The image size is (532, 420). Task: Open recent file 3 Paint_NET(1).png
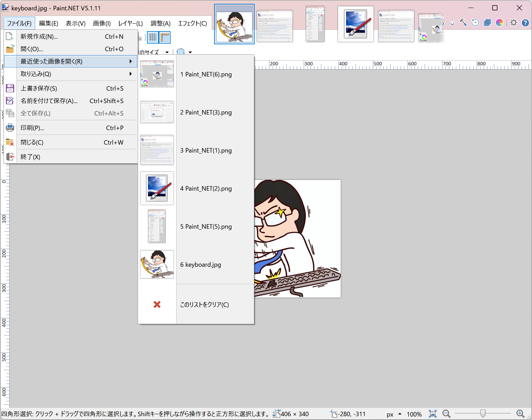click(196, 150)
